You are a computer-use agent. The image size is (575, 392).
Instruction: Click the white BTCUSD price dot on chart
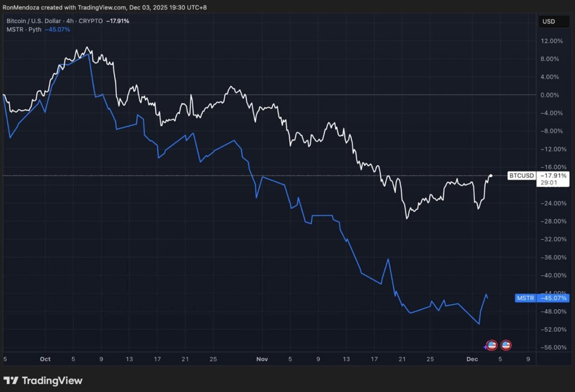click(x=491, y=176)
